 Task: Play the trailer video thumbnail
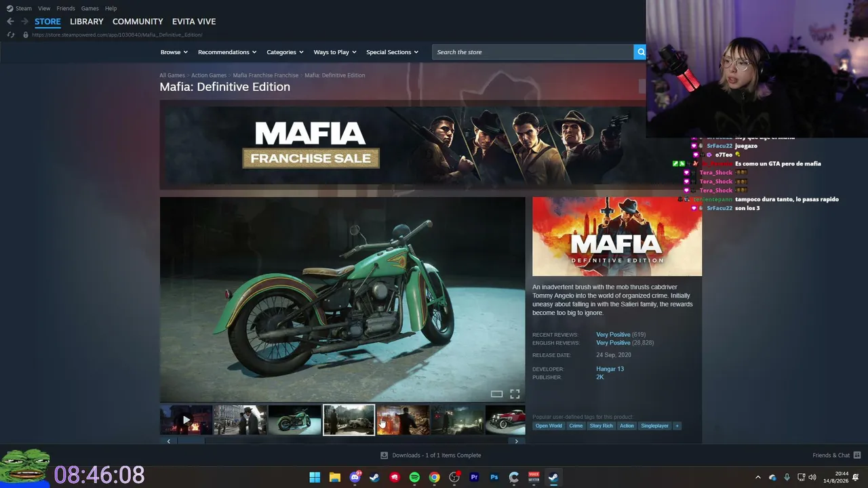186,420
